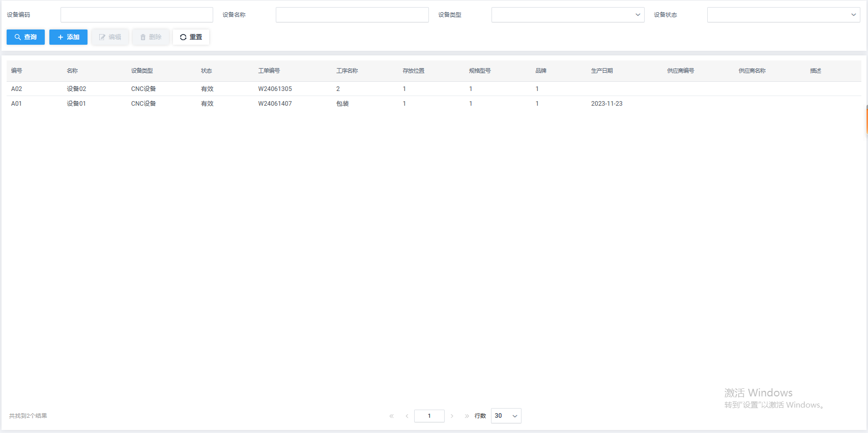Go to first page using double-left arrow
The width and height of the screenshot is (868, 433).
coord(392,416)
